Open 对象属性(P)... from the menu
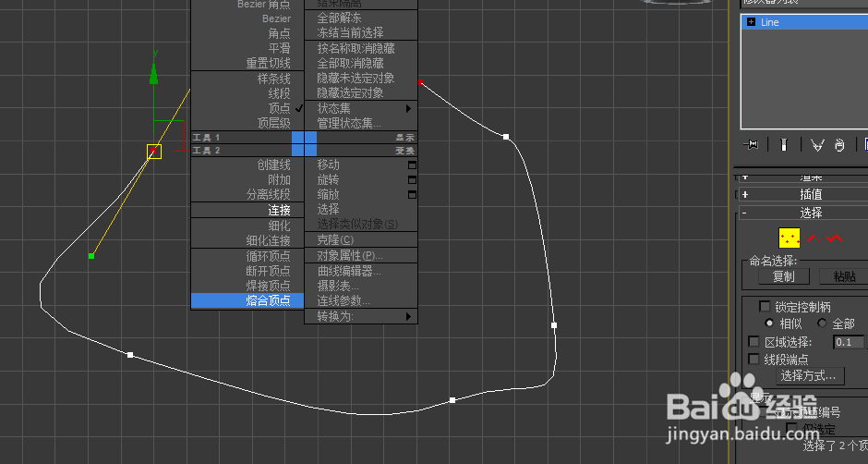 pos(361,255)
